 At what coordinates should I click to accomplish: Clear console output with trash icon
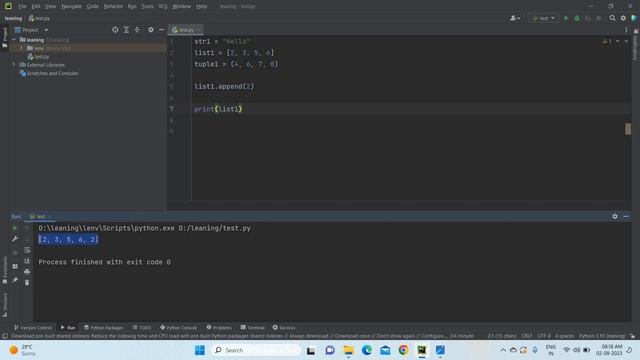tap(27, 282)
